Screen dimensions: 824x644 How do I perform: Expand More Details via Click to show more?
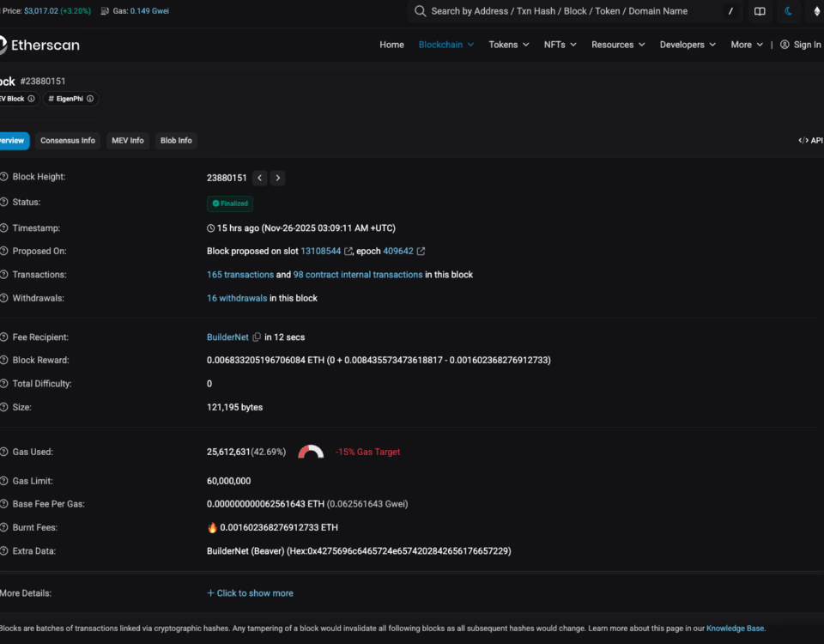pyautogui.click(x=250, y=592)
